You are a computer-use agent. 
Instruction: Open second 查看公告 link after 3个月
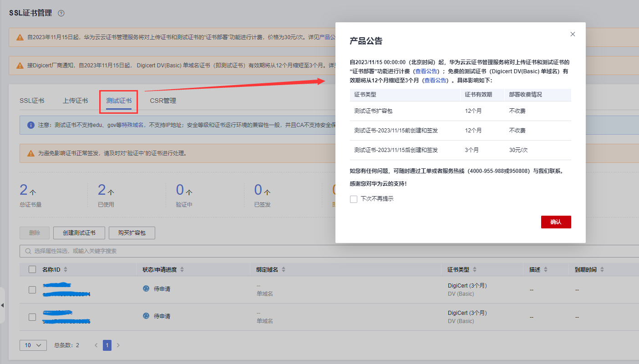tap(436, 80)
